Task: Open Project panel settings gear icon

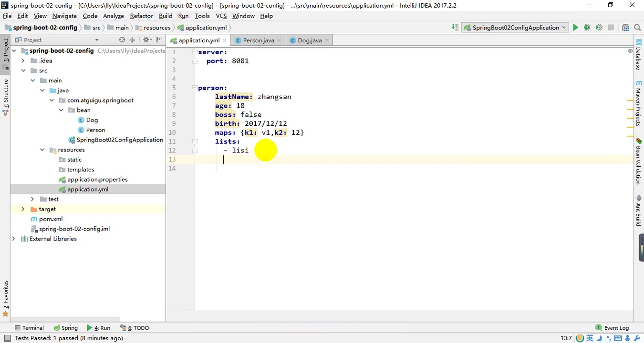Action: (146, 40)
